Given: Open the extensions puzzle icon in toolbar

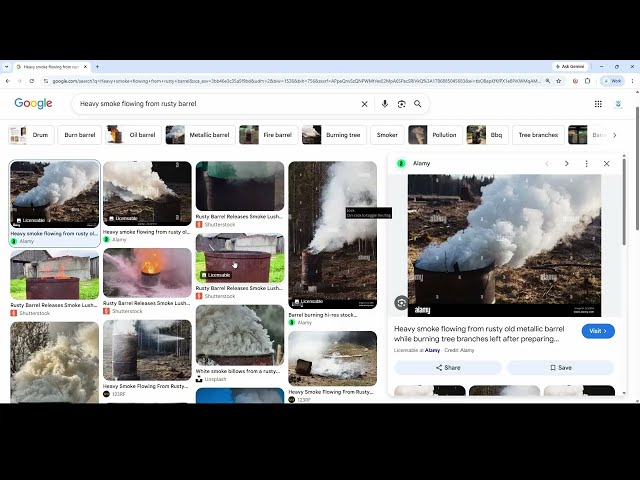Looking at the screenshot, I should point(587,81).
